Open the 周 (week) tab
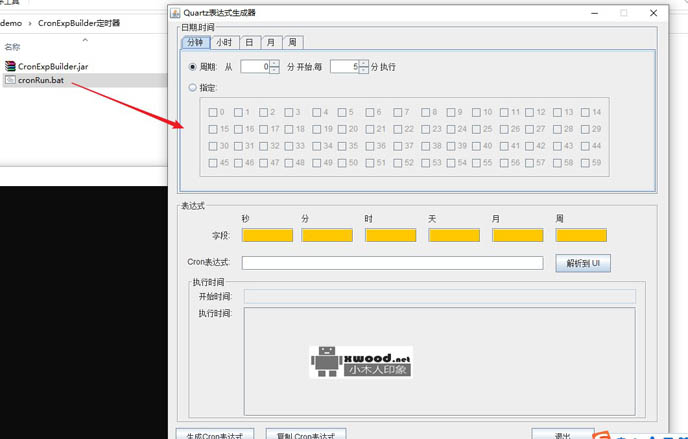The image size is (688, 439). point(292,43)
